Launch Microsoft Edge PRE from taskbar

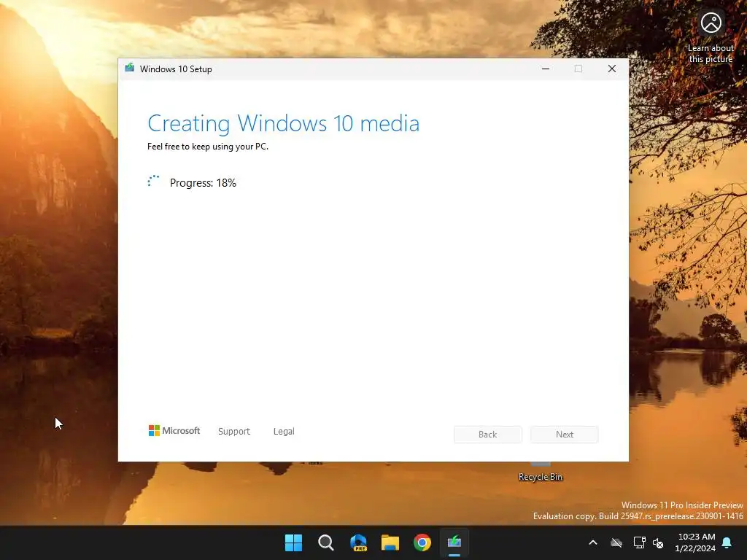[358, 542]
